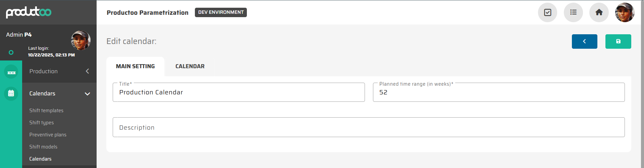Go to Home via house icon
This screenshot has height=168, width=644.
coord(599,12)
